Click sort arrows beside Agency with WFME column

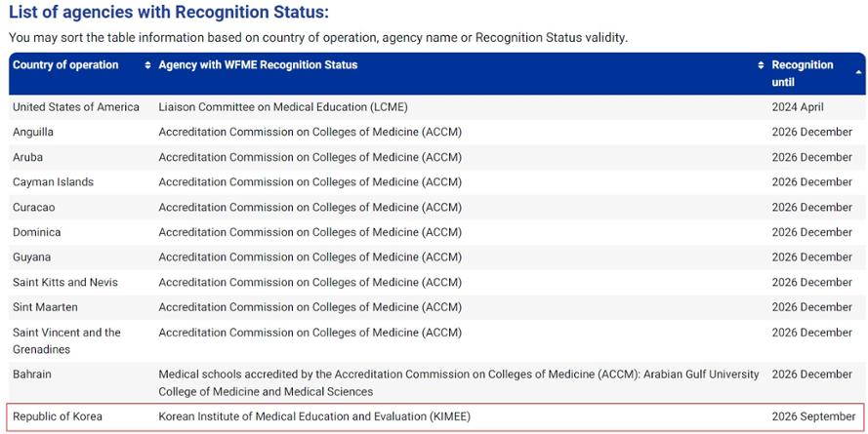pyautogui.click(x=761, y=65)
